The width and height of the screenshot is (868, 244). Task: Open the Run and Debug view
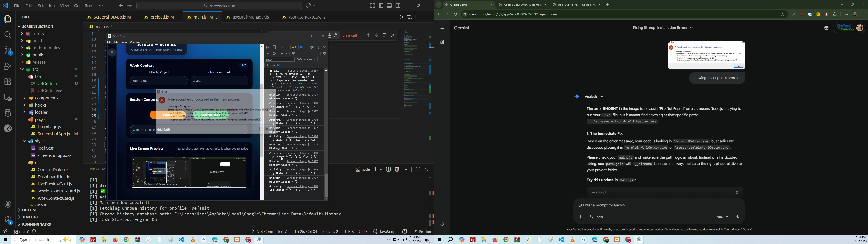tap(8, 66)
